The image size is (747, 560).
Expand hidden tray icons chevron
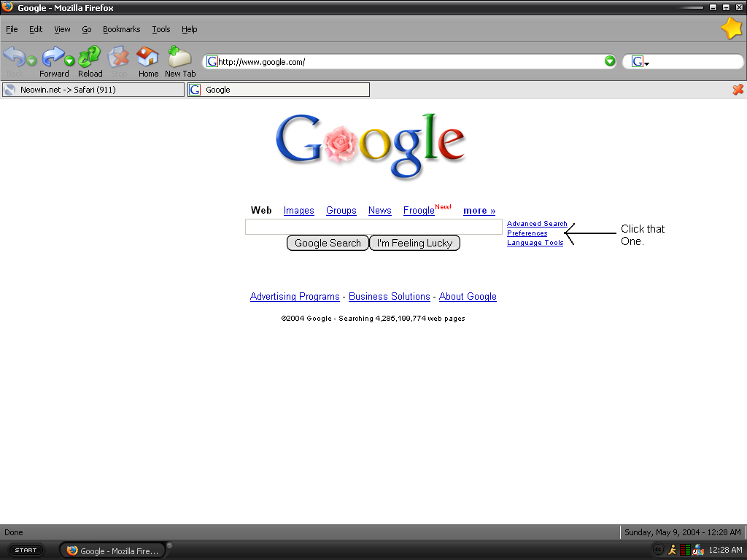pos(658,550)
